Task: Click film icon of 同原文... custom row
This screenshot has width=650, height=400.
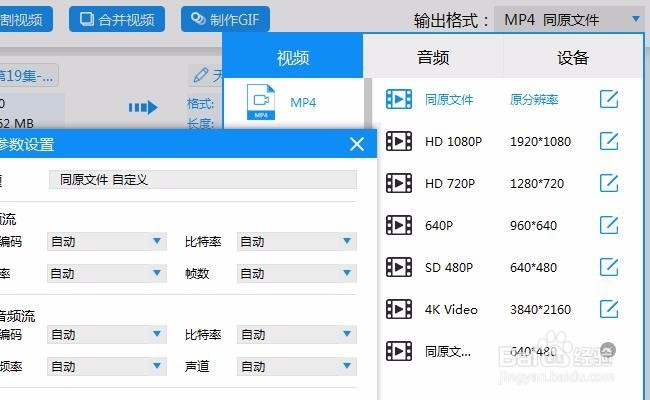Action: coord(399,351)
